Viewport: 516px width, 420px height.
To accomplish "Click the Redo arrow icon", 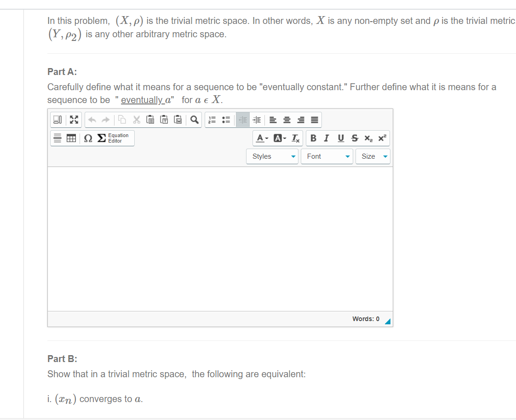I will tap(105, 120).
